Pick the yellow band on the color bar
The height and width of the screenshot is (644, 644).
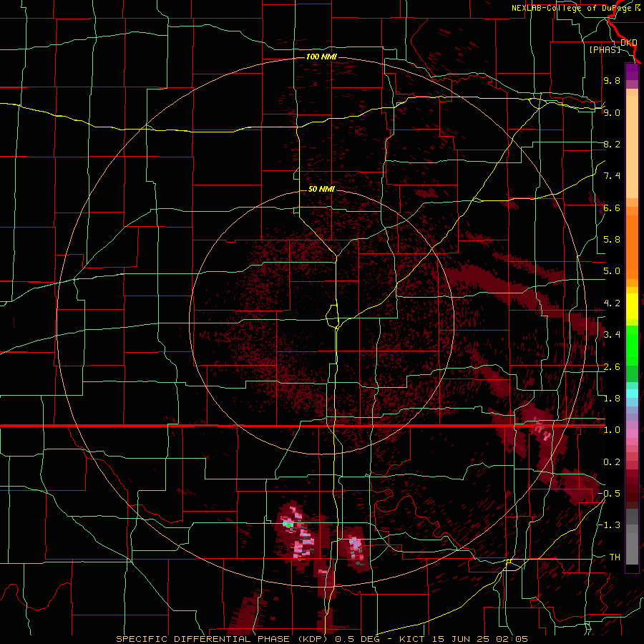632,306
